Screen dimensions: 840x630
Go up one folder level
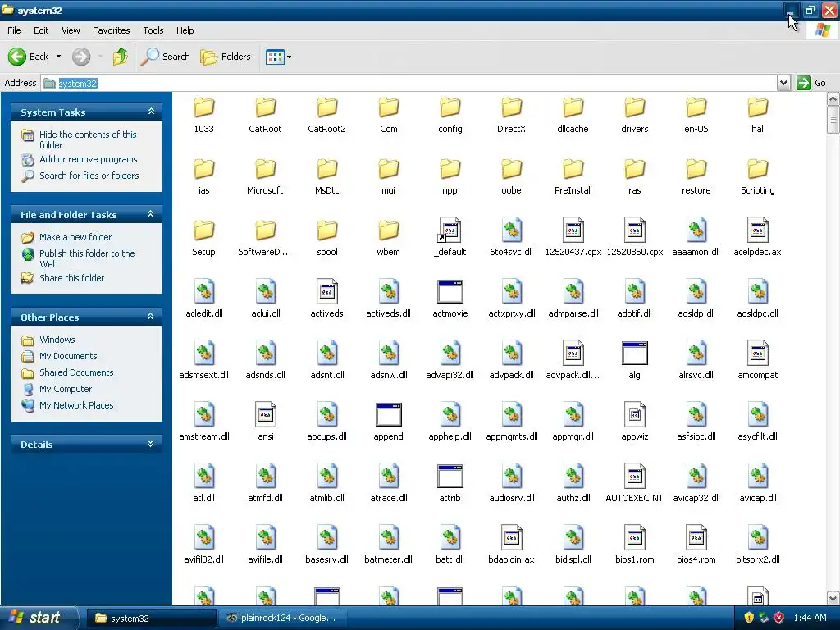[120, 57]
